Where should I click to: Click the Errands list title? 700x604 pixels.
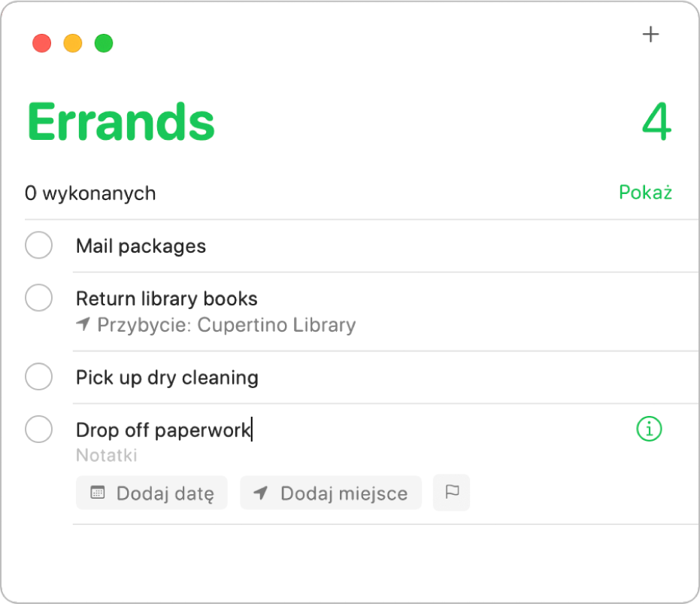[x=121, y=122]
